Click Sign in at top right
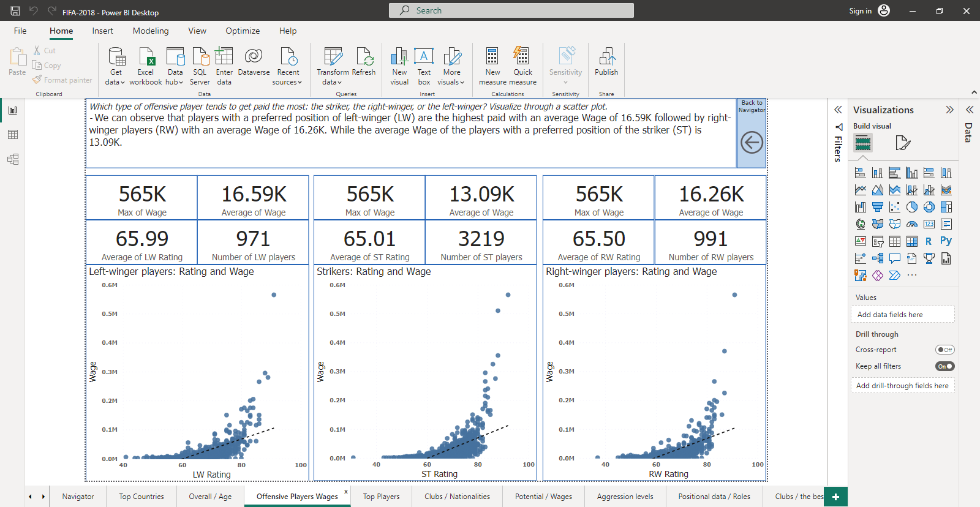This screenshot has width=980, height=507. (860, 10)
